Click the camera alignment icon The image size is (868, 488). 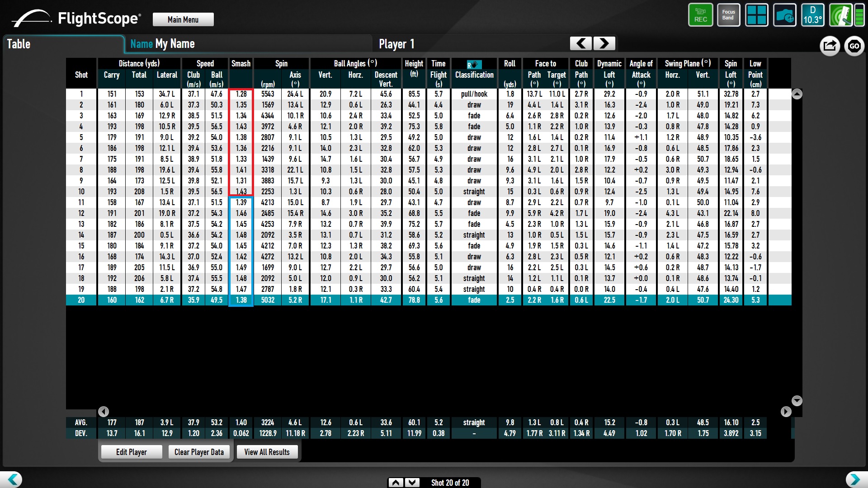pyautogui.click(x=784, y=15)
